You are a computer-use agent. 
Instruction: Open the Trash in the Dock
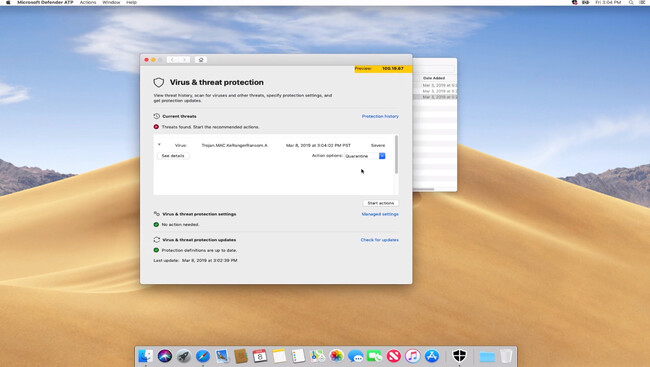506,356
